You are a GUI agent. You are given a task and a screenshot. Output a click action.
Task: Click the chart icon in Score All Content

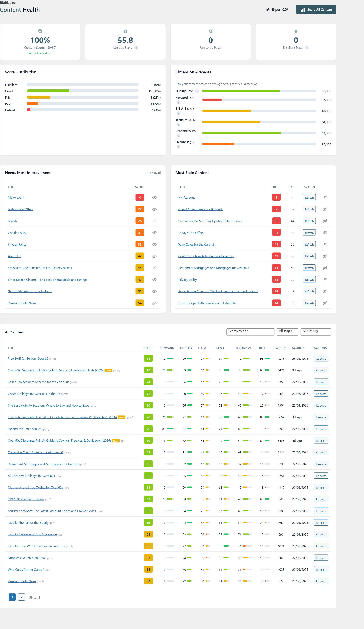click(x=303, y=9)
